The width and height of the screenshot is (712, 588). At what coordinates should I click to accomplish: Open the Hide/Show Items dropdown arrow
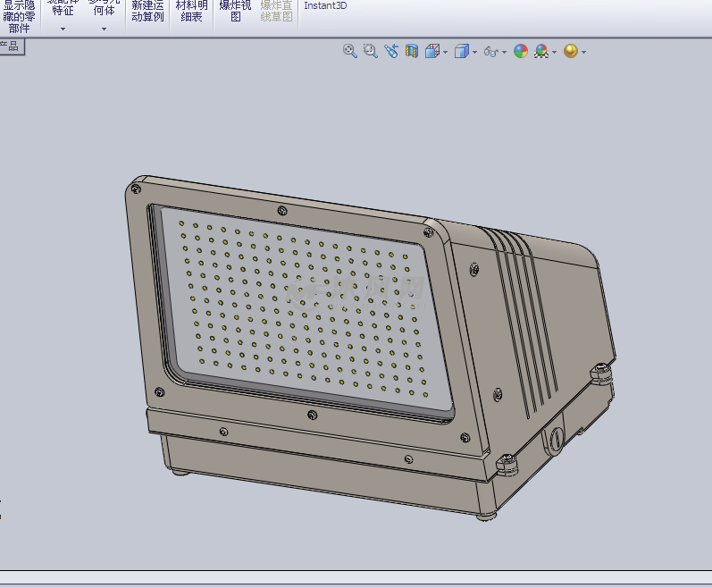(x=505, y=53)
